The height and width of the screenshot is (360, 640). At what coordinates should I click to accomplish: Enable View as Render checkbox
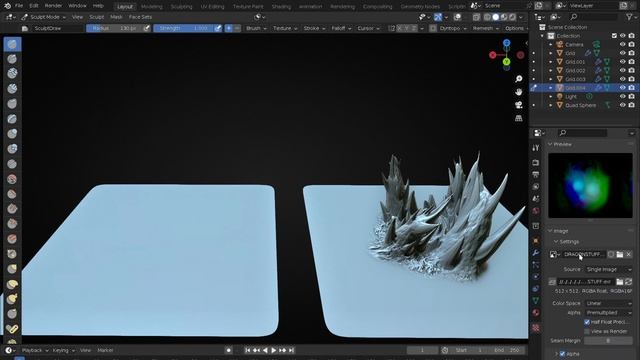[587, 331]
